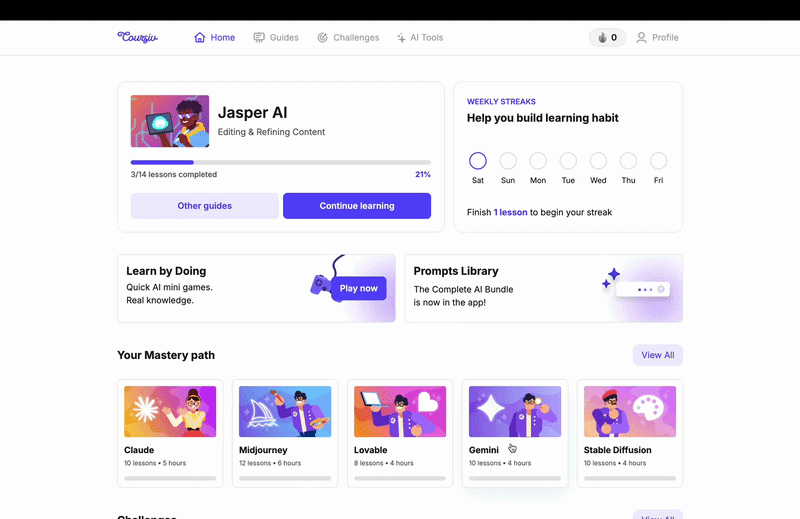Open the Gemini course thumbnail
This screenshot has width=800, height=519.
[x=515, y=411]
